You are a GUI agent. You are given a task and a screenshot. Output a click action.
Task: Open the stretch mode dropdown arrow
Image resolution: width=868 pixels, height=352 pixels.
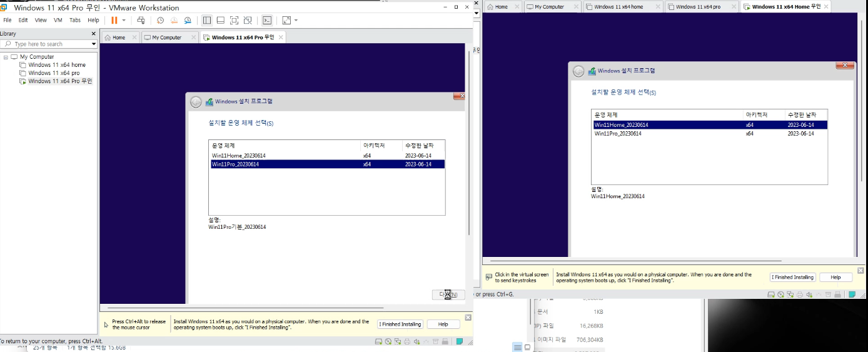coord(296,20)
